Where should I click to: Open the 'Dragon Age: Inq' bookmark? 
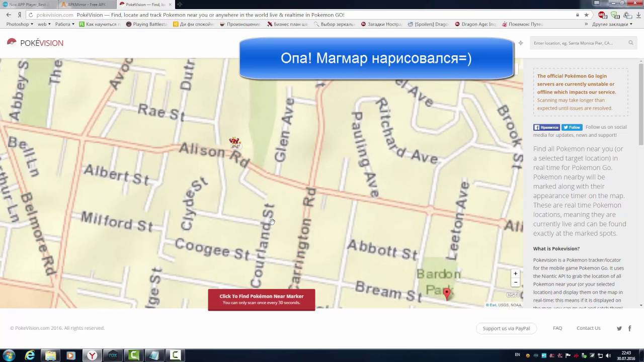tap(475, 24)
